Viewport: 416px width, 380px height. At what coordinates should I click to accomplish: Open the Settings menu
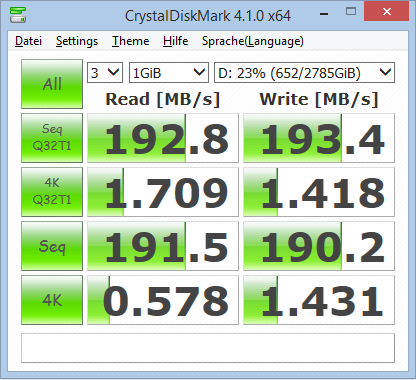(x=77, y=41)
